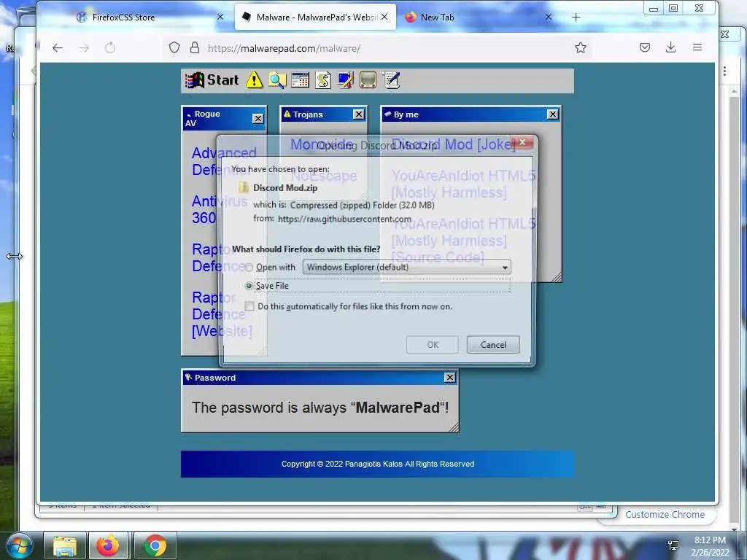This screenshot has width=747, height=560.
Task: Open Windows Start orb
Action: coord(20,545)
